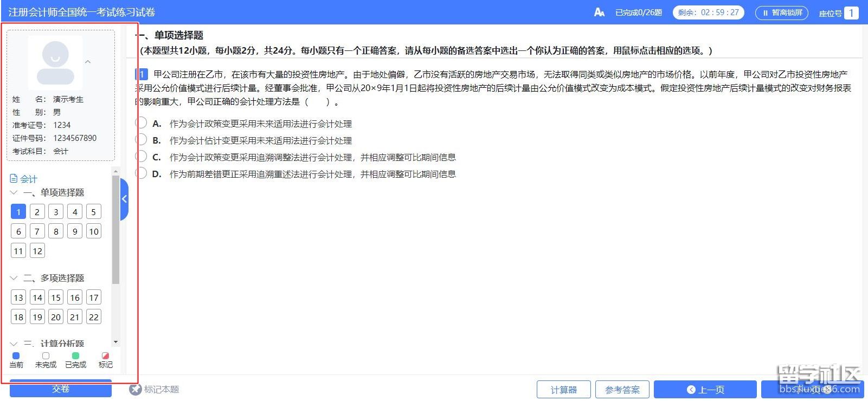Go to previous page with 上一页

click(705, 390)
